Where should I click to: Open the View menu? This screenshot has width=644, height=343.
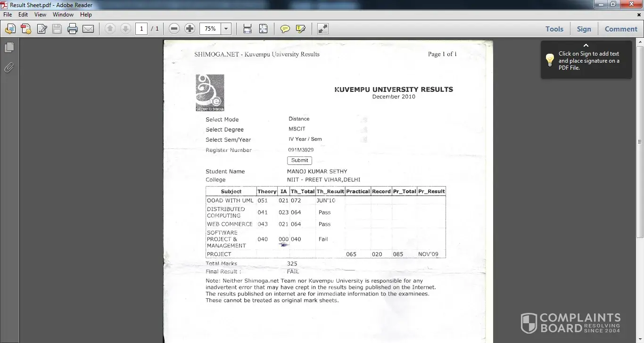pos(41,15)
